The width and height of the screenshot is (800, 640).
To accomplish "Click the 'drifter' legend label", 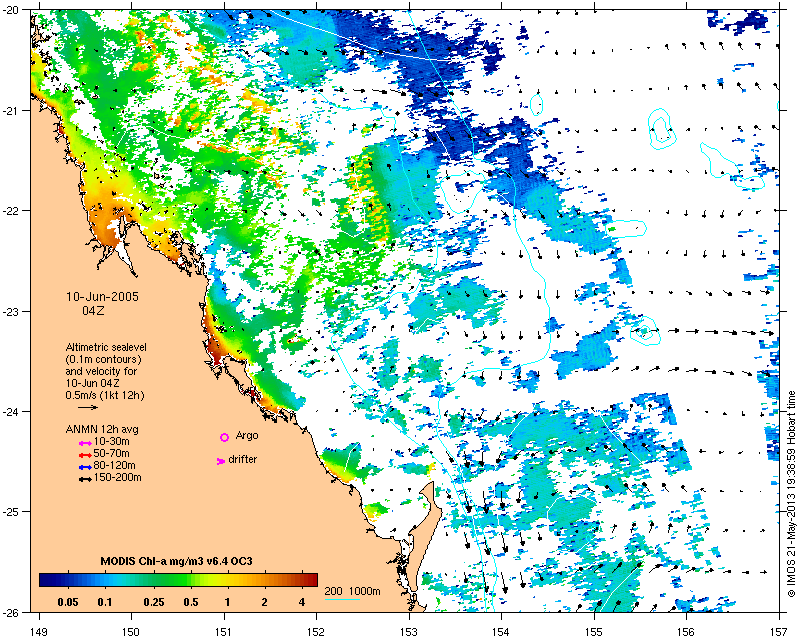I will click(x=242, y=459).
